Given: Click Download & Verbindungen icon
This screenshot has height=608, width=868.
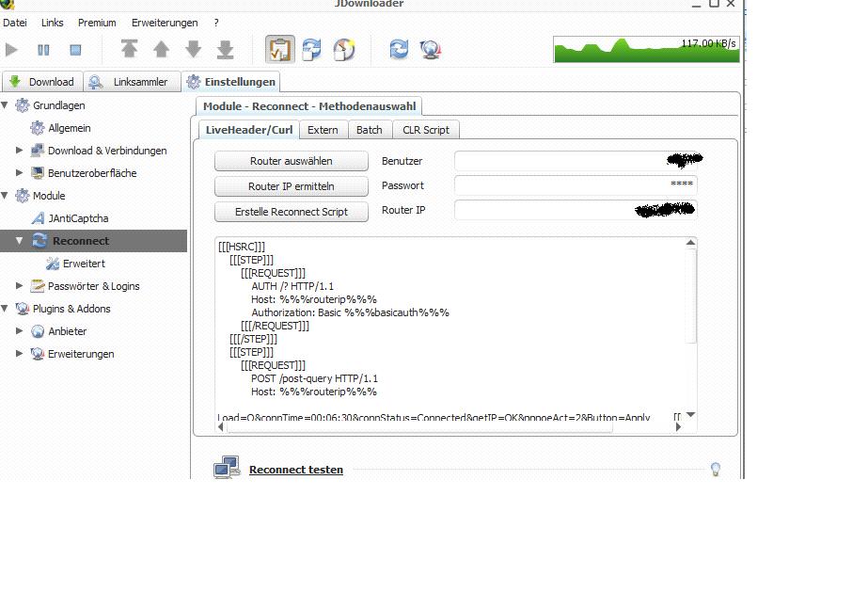Looking at the screenshot, I should tap(37, 151).
